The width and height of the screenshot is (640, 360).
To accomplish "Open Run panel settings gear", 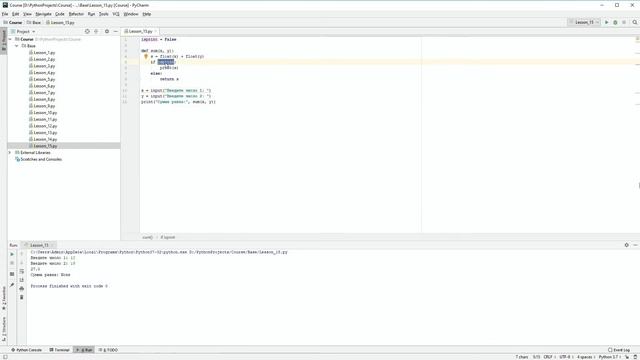I will (x=627, y=245).
